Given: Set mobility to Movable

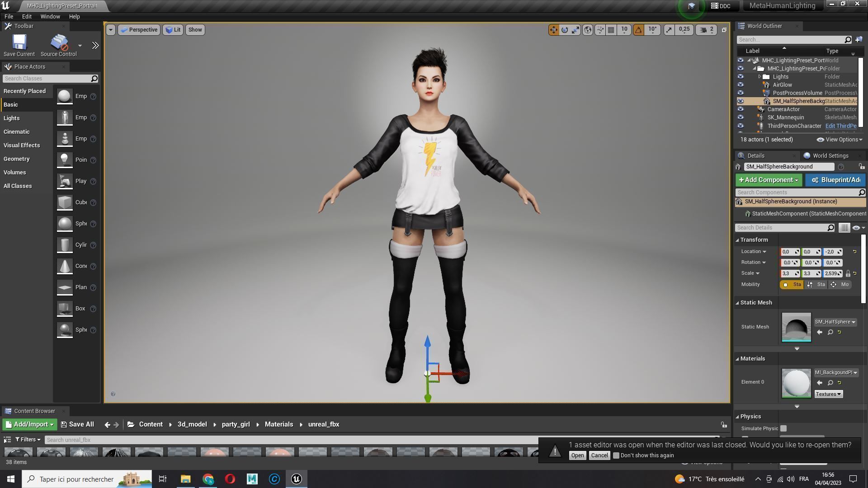Looking at the screenshot, I should pos(840,285).
